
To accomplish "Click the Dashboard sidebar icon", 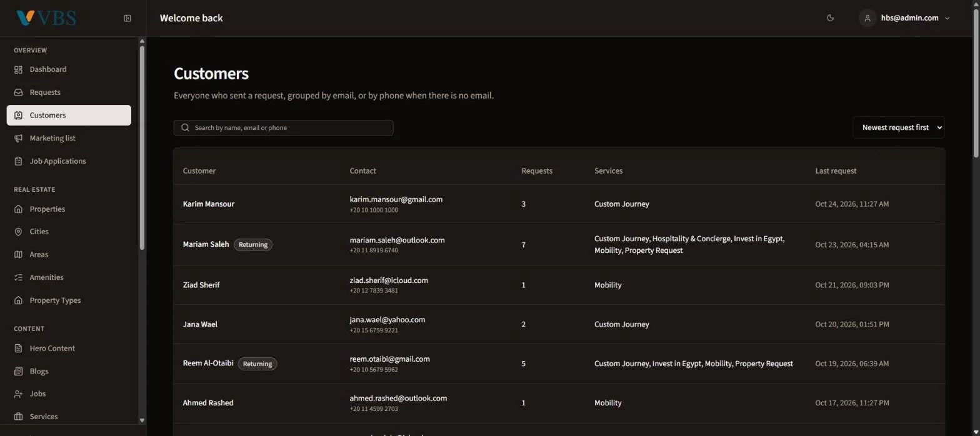I will pos(18,69).
